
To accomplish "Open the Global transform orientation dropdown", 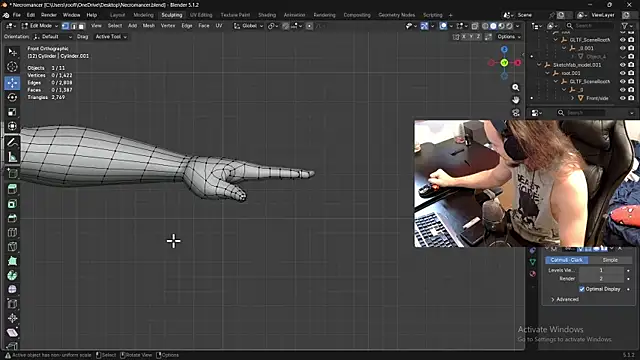I will tap(249, 26).
